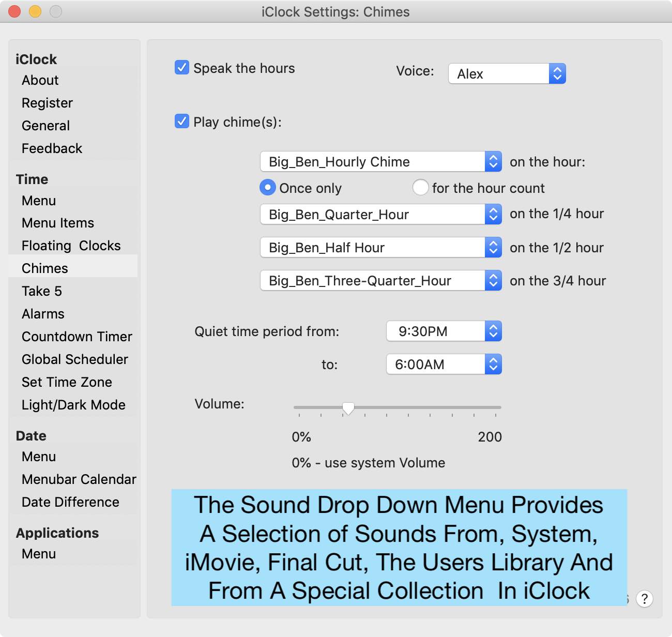
Task: Open the Voice dropdown showing Alex
Action: click(507, 73)
